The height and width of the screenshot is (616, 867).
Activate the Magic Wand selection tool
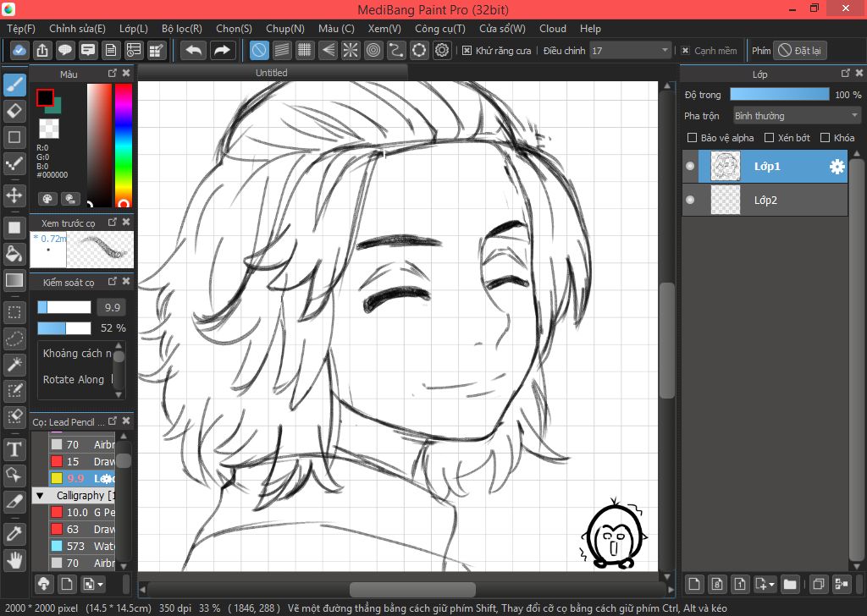coord(14,365)
